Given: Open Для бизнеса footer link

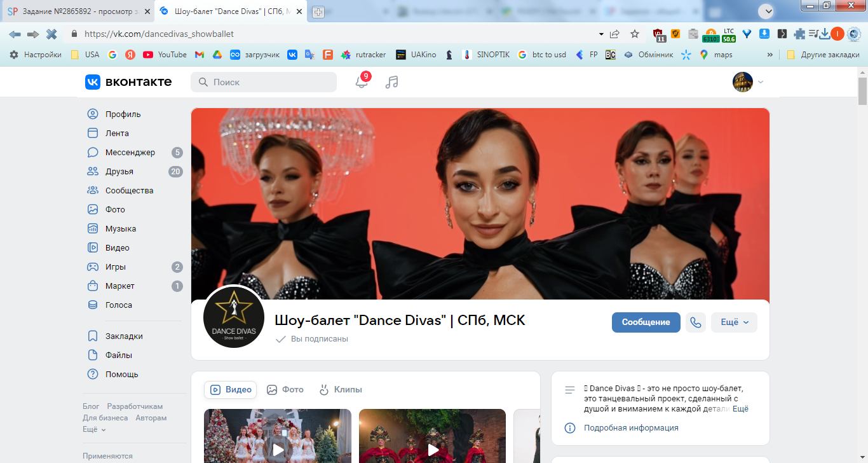Looking at the screenshot, I should (105, 418).
